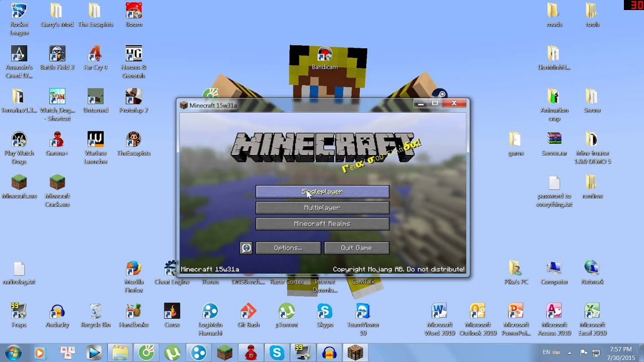Launch Garena+ desktop shortcut

click(57, 144)
